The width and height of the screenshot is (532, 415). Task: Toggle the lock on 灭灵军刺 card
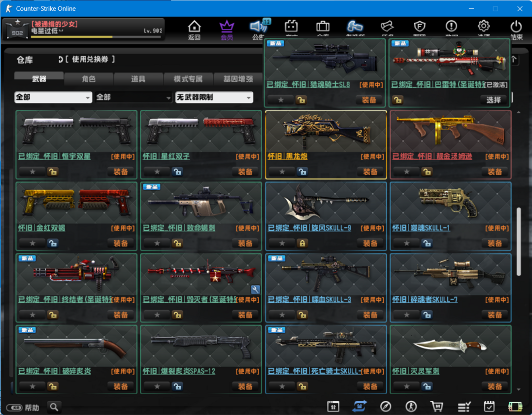(x=427, y=386)
